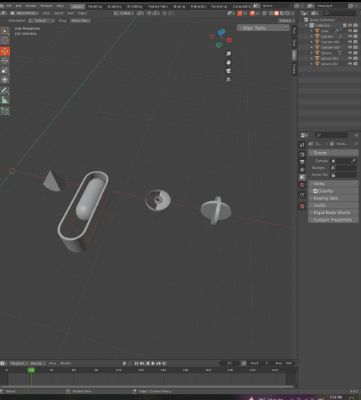Expand the Rigid Body World panel

coord(333,212)
